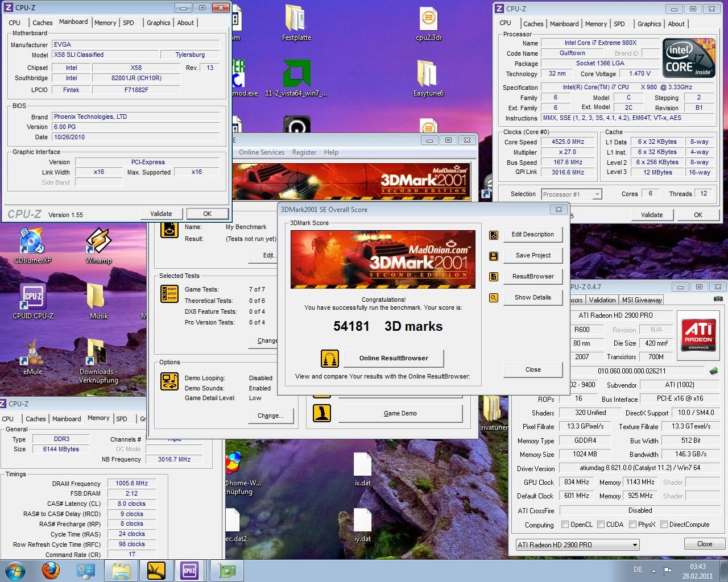Open the About tab in right CPU-Z window
Viewport: 728px width, 582px height.
(676, 24)
